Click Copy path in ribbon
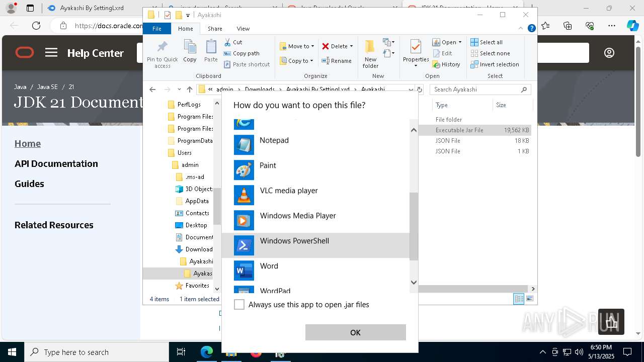644x362 pixels. (x=242, y=53)
